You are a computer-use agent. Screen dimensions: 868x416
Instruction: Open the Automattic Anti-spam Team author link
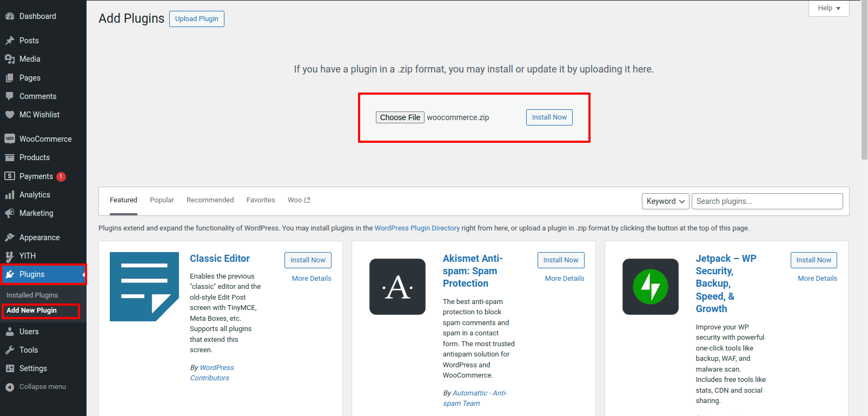point(475,398)
